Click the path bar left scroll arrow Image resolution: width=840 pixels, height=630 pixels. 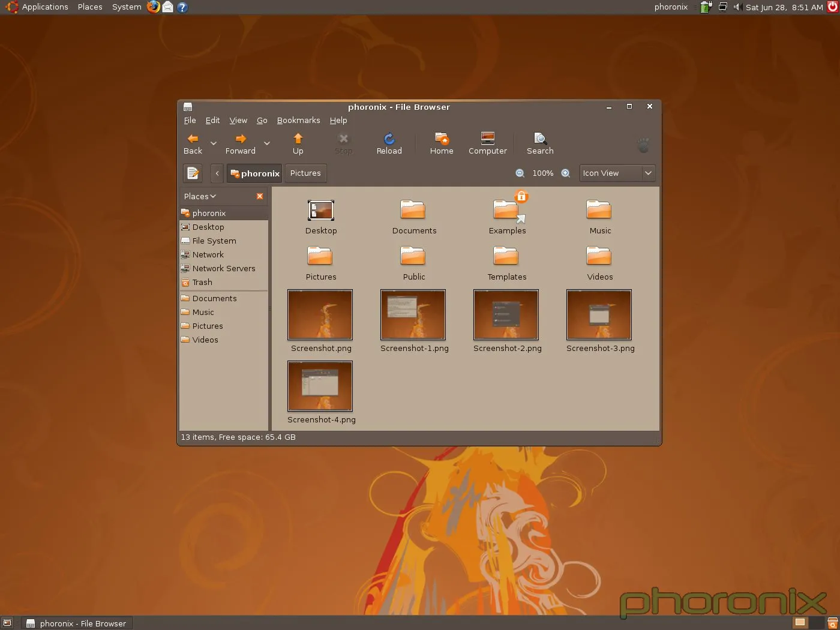click(217, 173)
